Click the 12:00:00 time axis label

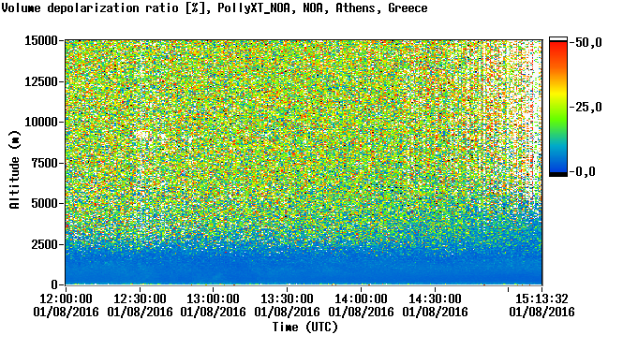(66, 298)
